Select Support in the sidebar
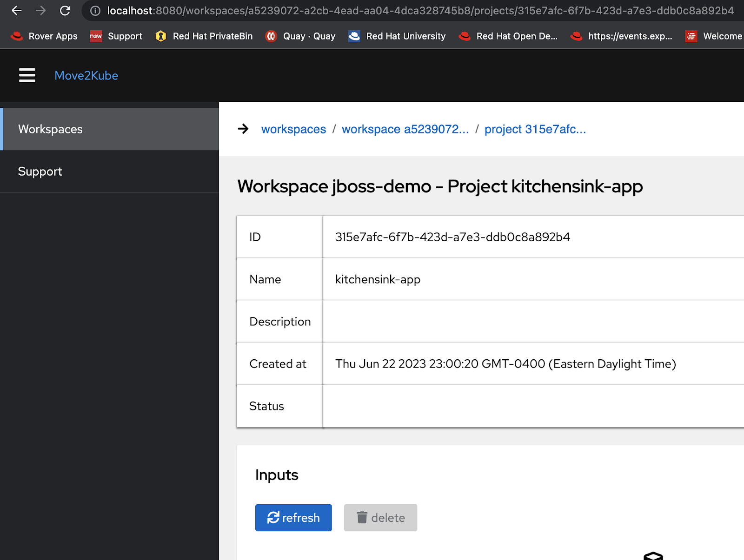Image resolution: width=744 pixels, height=560 pixels. (40, 171)
